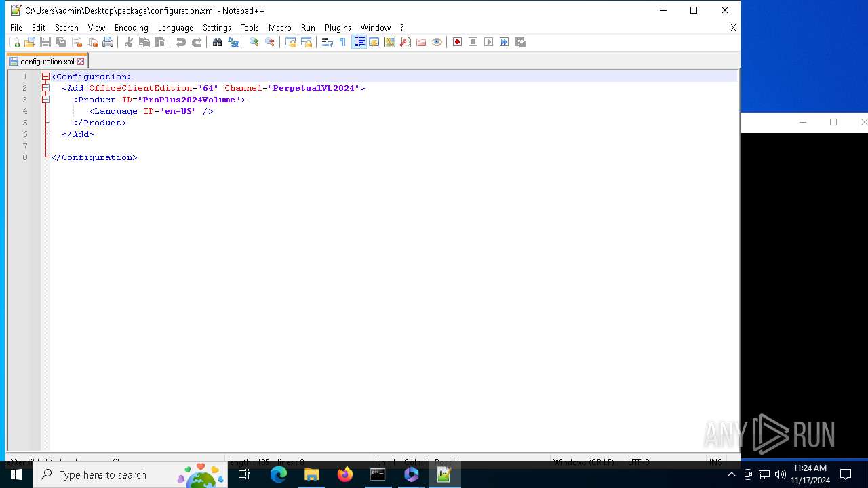Click the Replace toolbar icon
The image size is (868, 488).
point(233,42)
